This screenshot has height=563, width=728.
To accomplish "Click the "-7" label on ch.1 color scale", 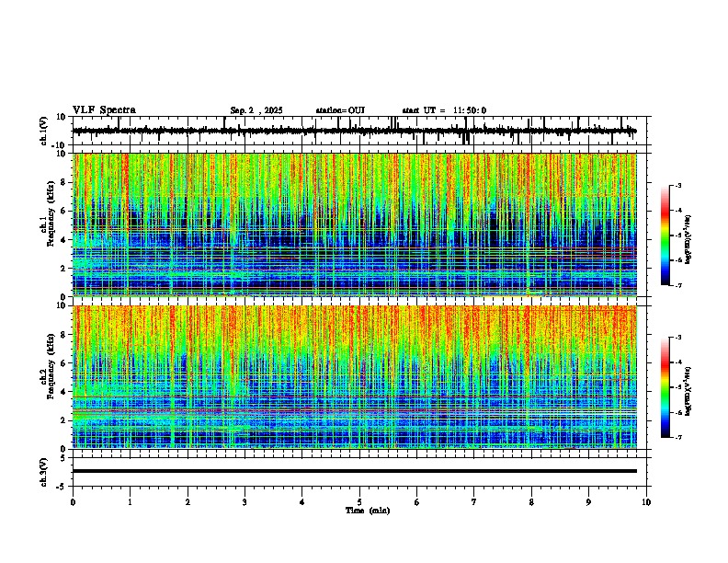I will tap(677, 285).
